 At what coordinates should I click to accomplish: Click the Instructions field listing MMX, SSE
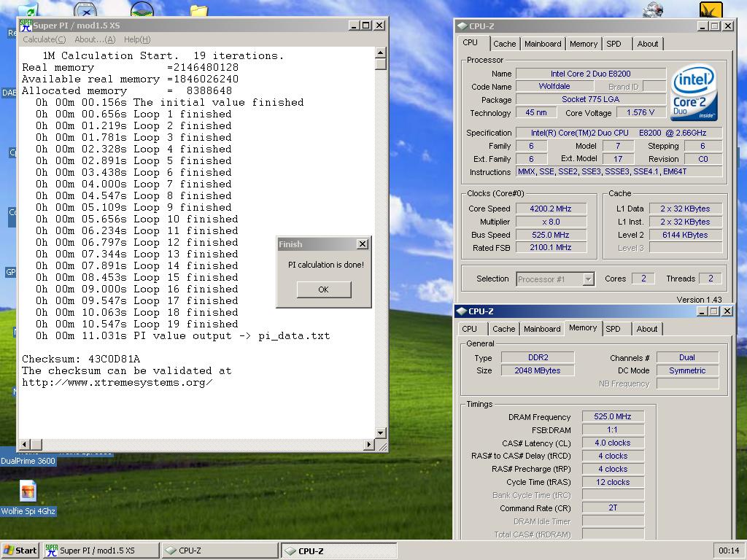point(619,172)
